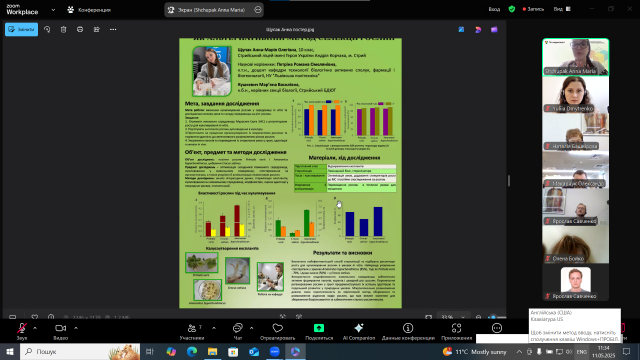Expand audio options arrow next to Звук
Image resolution: width=640 pixels, height=360 pixels.
tap(35, 328)
